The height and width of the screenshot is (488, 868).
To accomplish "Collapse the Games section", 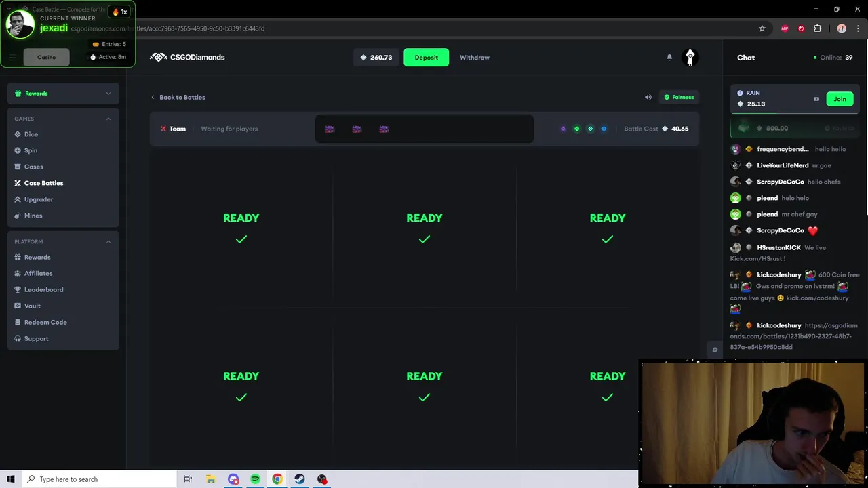I will [x=108, y=119].
